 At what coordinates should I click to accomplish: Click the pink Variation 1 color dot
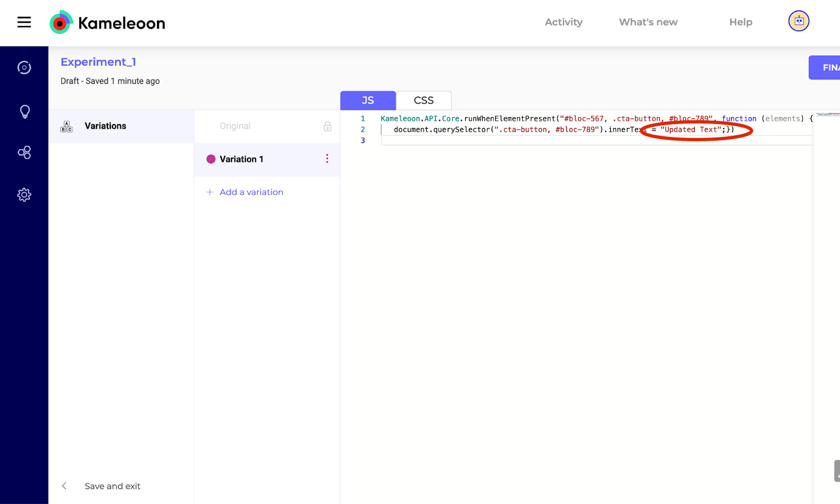(x=211, y=159)
